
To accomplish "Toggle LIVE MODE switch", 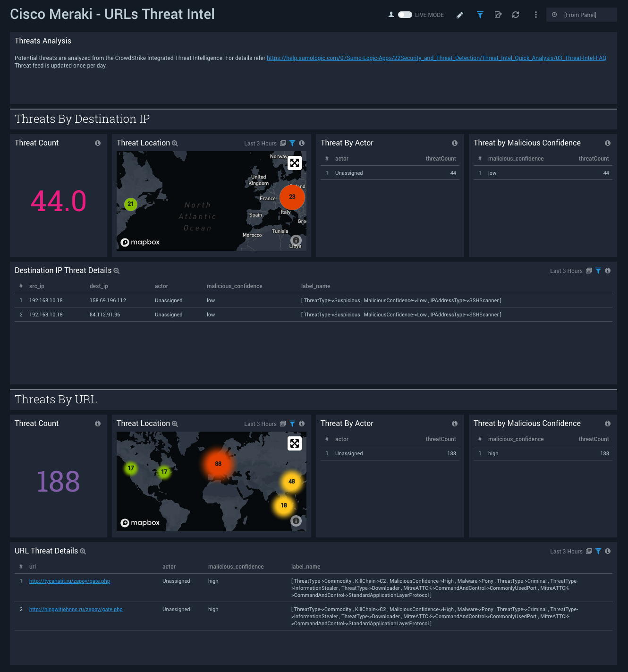I will click(405, 15).
